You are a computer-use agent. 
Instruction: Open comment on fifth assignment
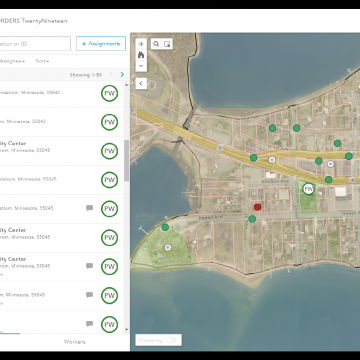89,208
